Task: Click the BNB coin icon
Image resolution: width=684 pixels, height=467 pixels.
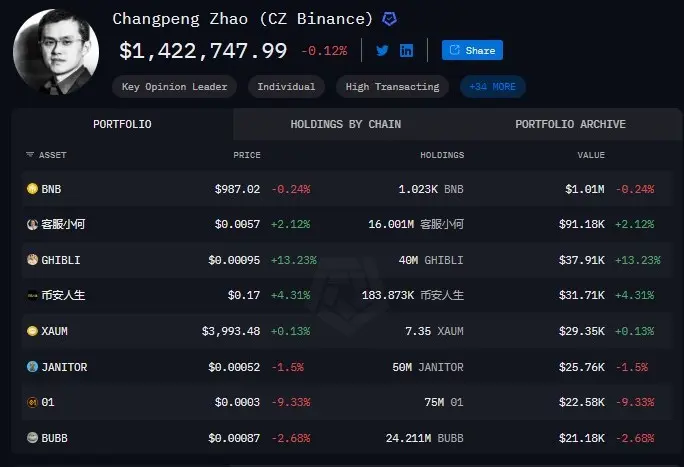Action: pyautogui.click(x=32, y=188)
